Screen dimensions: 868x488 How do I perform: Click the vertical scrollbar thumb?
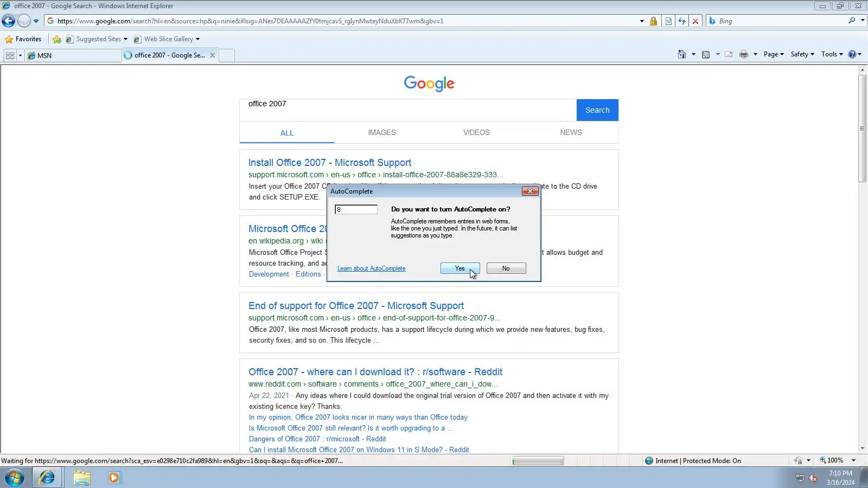863,128
